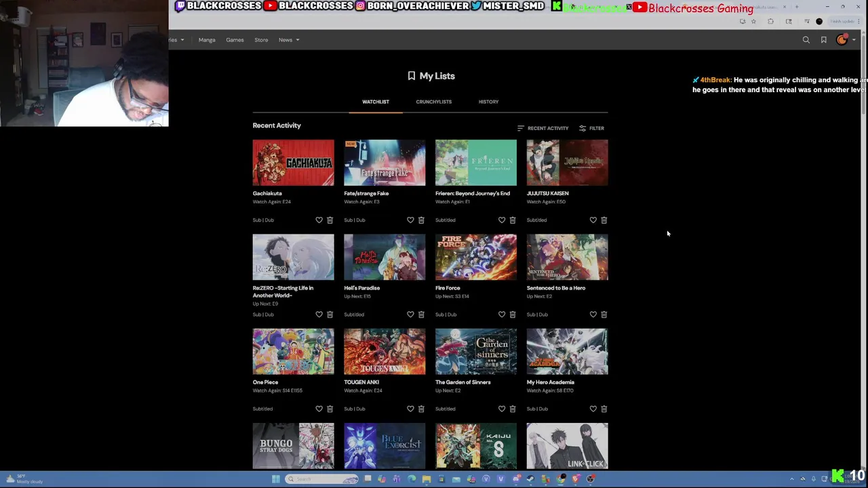Image resolution: width=868 pixels, height=488 pixels.
Task: Toggle favorite heart on Hell's Paradise
Action: click(410, 314)
